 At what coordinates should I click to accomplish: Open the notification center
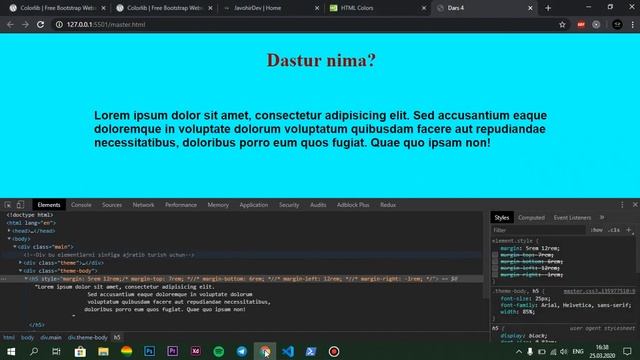(627, 351)
